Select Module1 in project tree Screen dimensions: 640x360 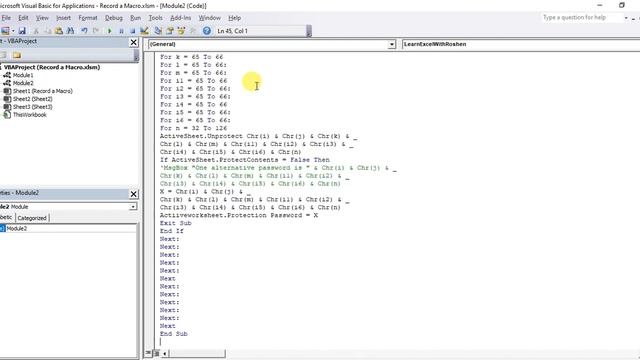23,75
